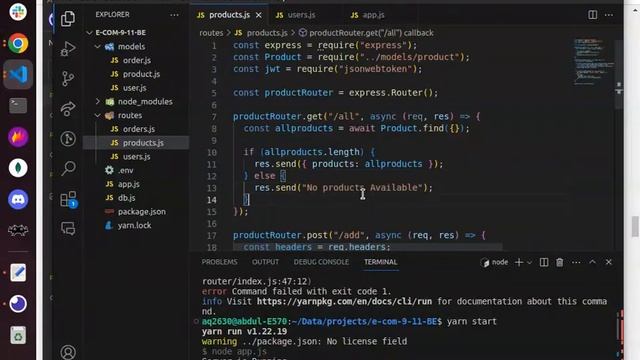Viewport: 640px width, 360px height.
Task: Open Trash from the dock
Action: click(18, 336)
